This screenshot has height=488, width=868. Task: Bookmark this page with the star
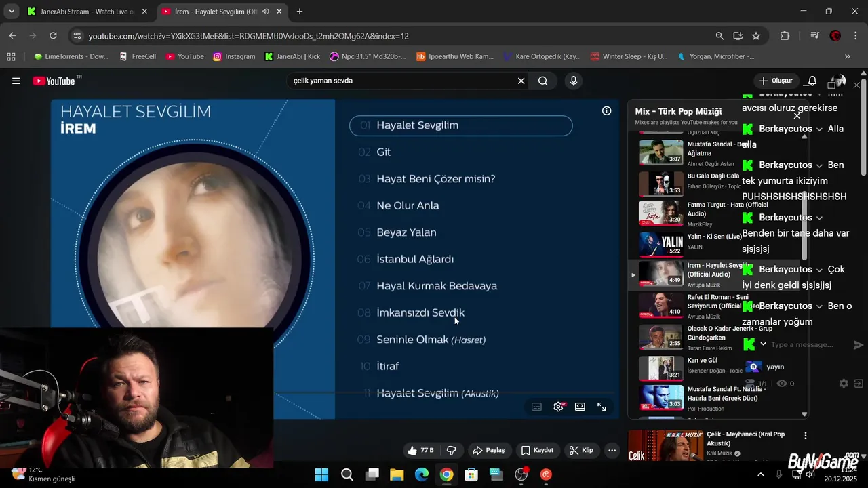(756, 36)
